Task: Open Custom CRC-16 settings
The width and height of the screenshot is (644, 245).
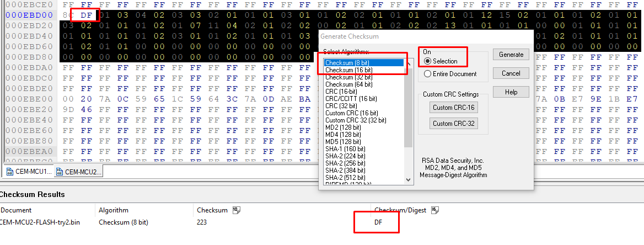Action: pyautogui.click(x=453, y=108)
